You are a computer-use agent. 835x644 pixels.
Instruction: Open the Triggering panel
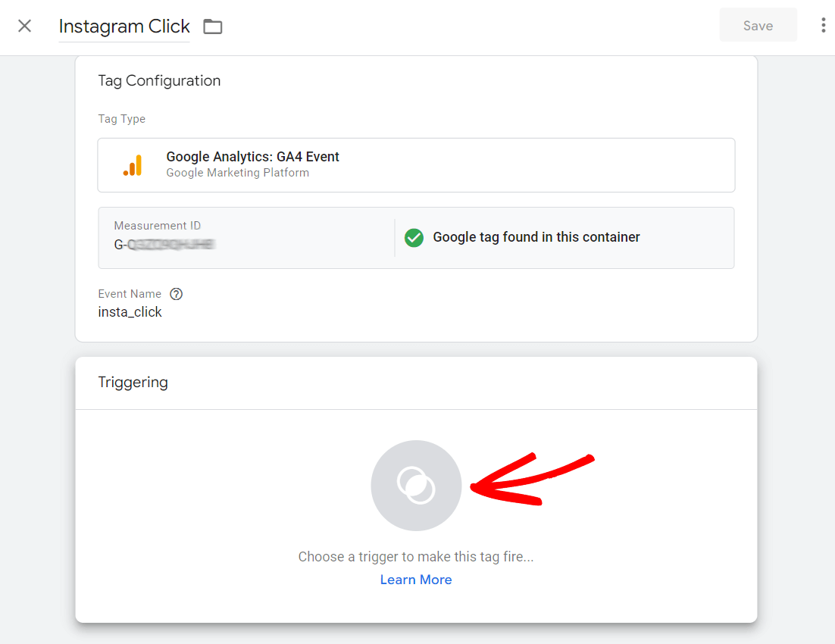[133, 382]
